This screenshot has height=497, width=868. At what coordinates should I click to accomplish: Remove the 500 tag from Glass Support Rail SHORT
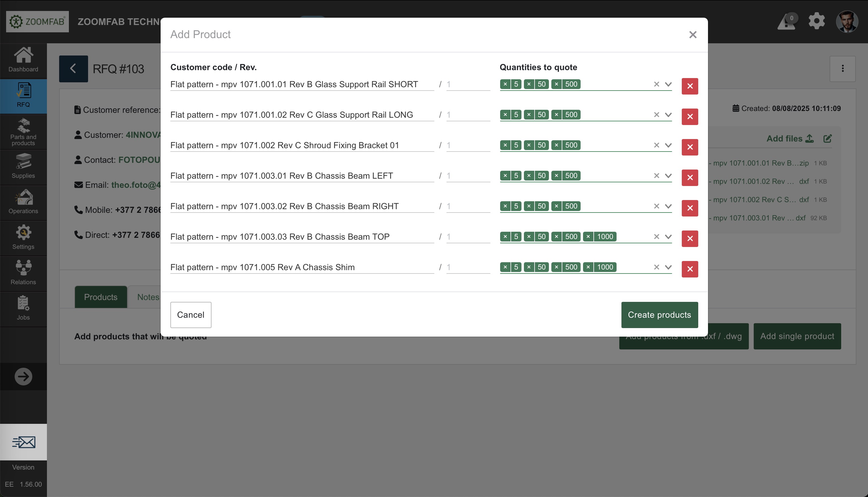click(556, 84)
